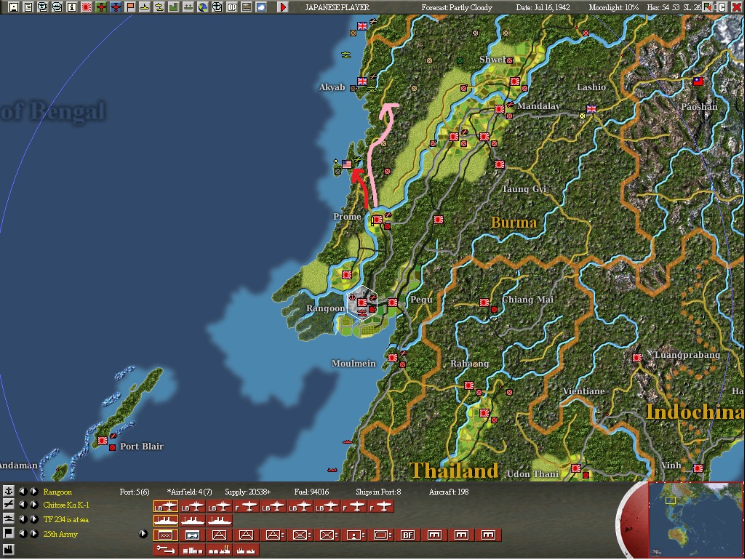Show previous air group beside Chitose Ku K-1

[x=23, y=504]
